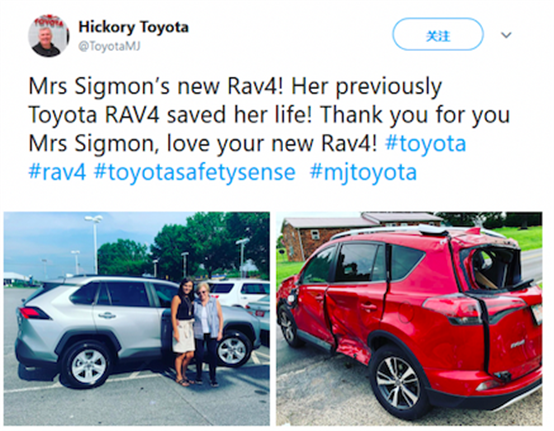Image resolution: width=554 pixels, height=431 pixels.
Task: Expand the tweet options chevron
Action: coord(506,35)
